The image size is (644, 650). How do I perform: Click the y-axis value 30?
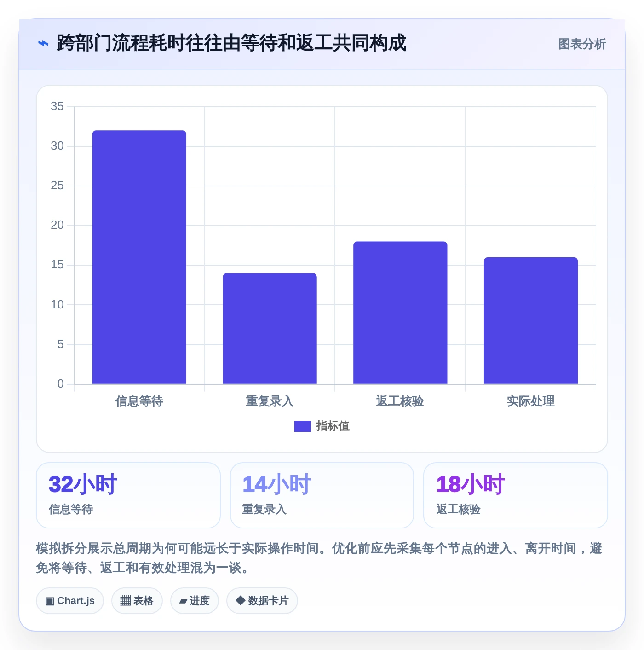57,146
